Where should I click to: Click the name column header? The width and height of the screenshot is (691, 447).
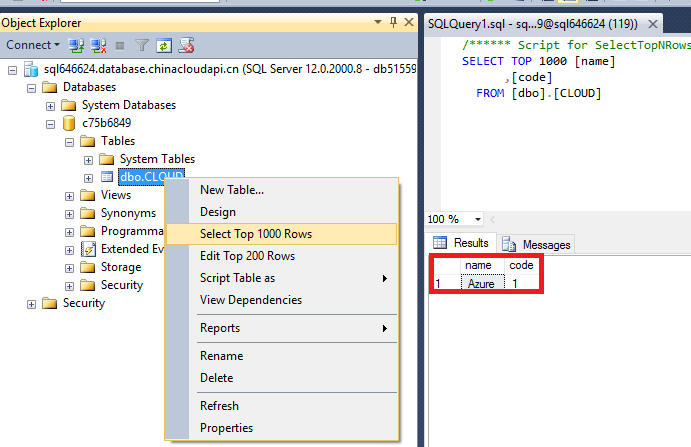482,265
